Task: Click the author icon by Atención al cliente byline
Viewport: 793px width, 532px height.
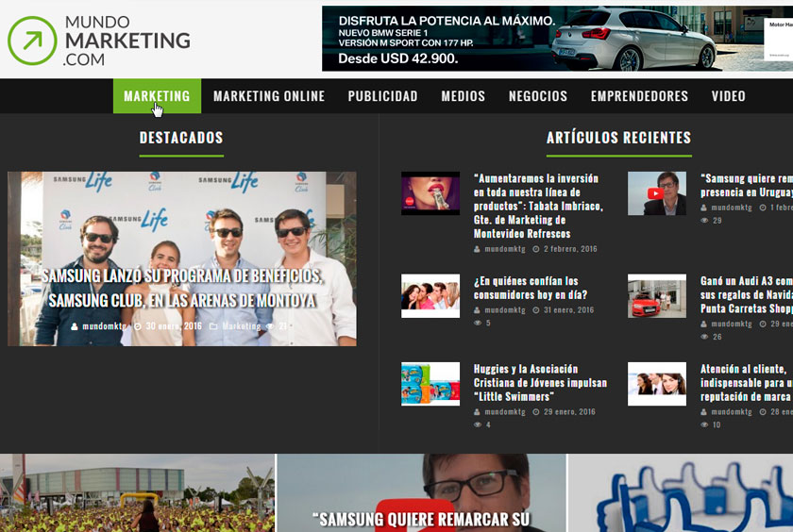Action: click(x=703, y=412)
